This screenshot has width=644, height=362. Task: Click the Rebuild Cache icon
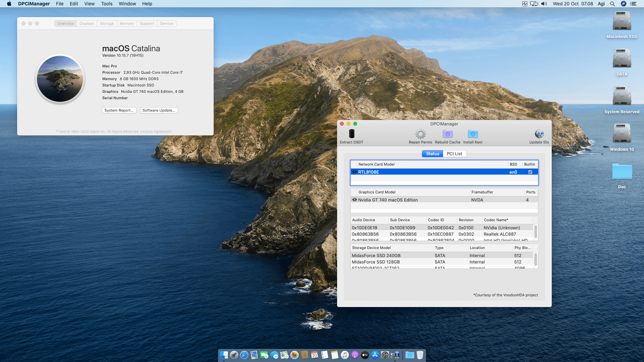[x=447, y=134]
